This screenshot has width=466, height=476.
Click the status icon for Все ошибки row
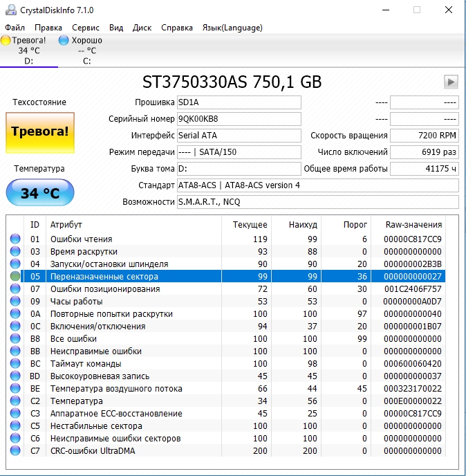[x=15, y=338]
